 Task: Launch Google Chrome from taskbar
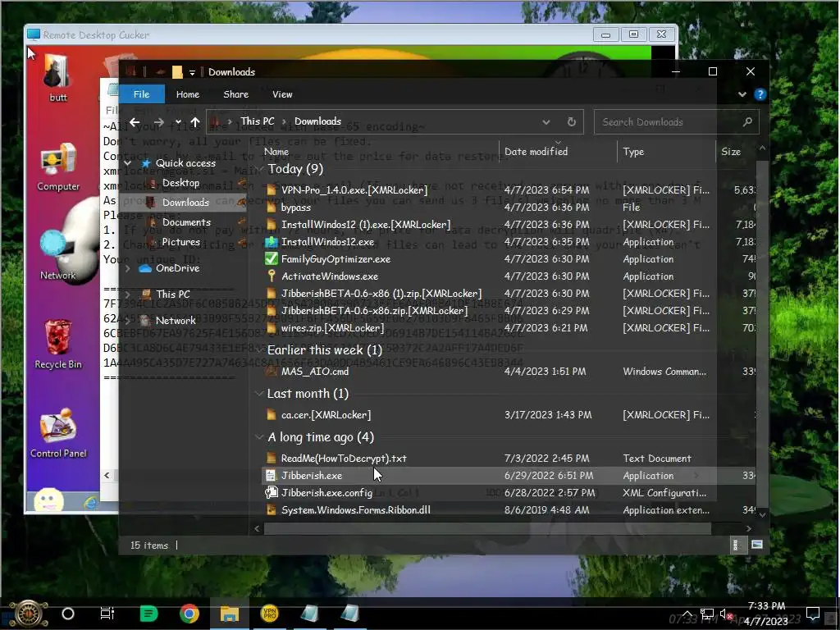189,614
